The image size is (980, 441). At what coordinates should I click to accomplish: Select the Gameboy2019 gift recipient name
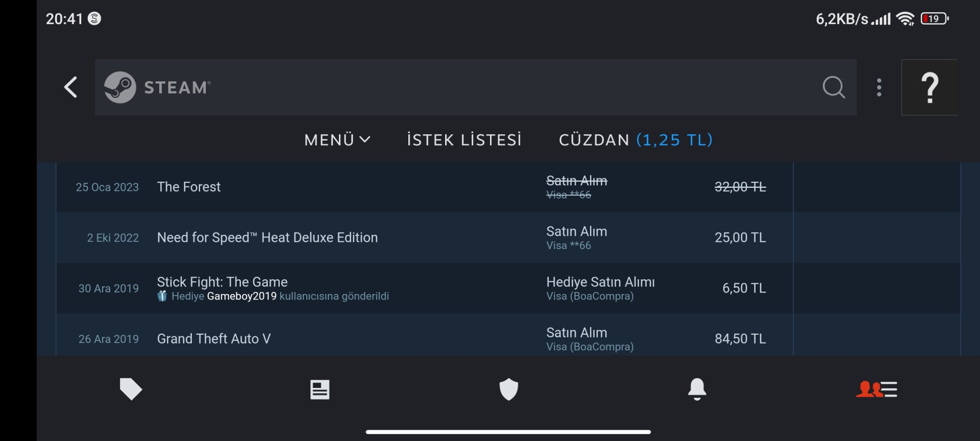coord(242,296)
